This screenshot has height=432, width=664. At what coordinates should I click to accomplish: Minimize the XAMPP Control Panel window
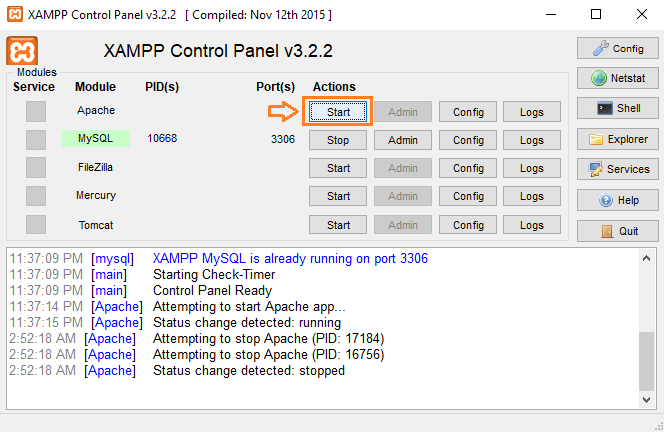click(551, 14)
